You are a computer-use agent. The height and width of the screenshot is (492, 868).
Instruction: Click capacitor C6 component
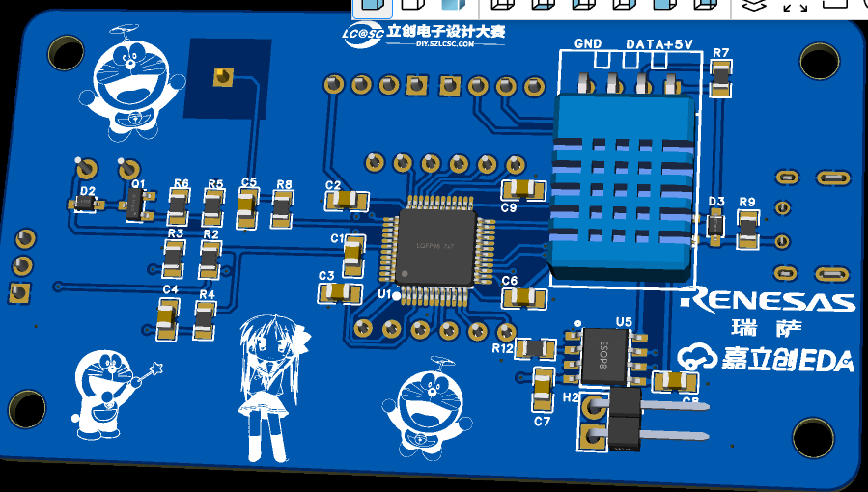(x=523, y=297)
